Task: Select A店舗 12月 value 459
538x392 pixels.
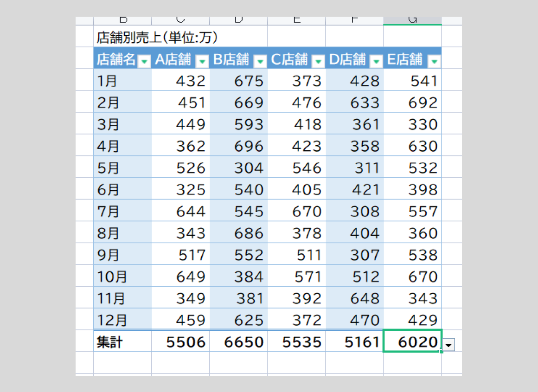Action: coord(180,319)
